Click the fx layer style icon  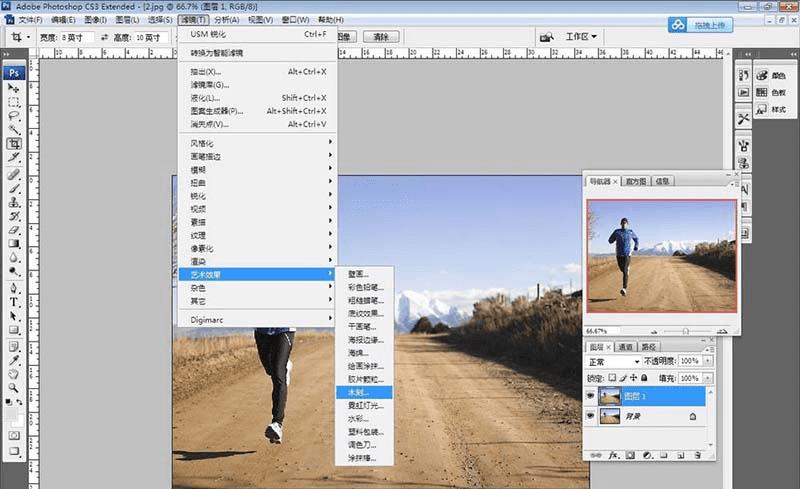point(615,454)
